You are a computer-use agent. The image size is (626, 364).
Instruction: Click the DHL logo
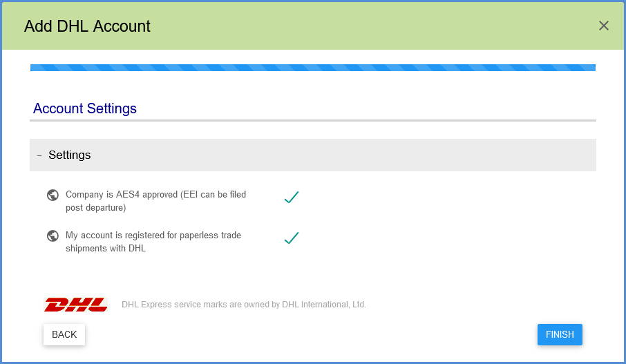(75, 305)
